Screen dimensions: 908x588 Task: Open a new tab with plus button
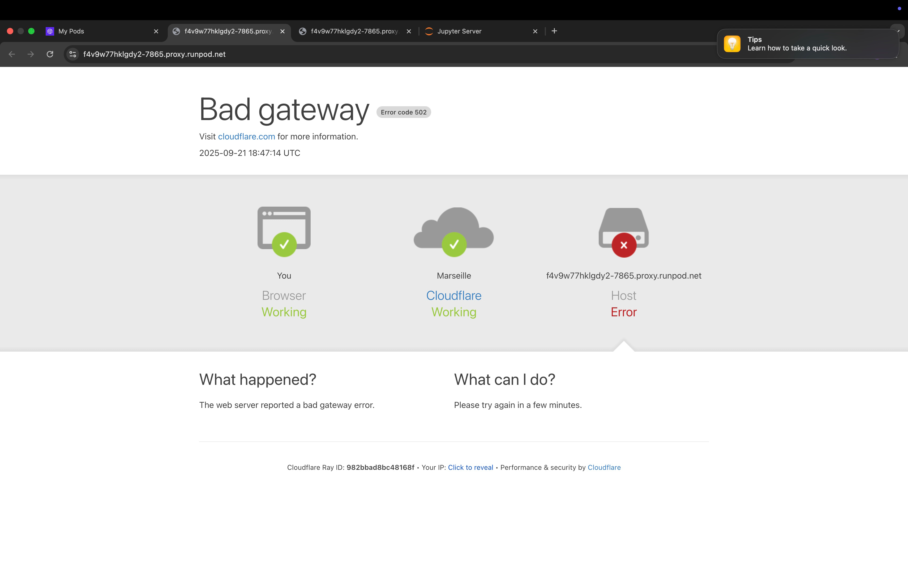tap(554, 31)
